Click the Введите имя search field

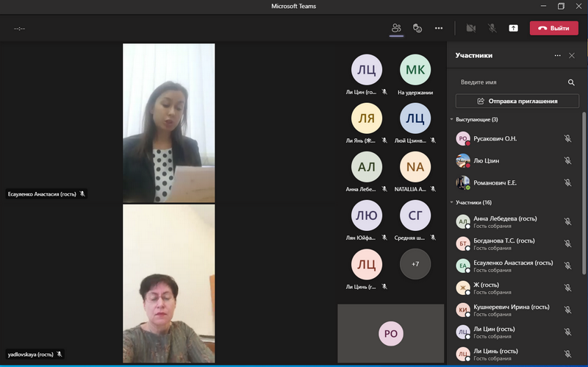click(511, 82)
